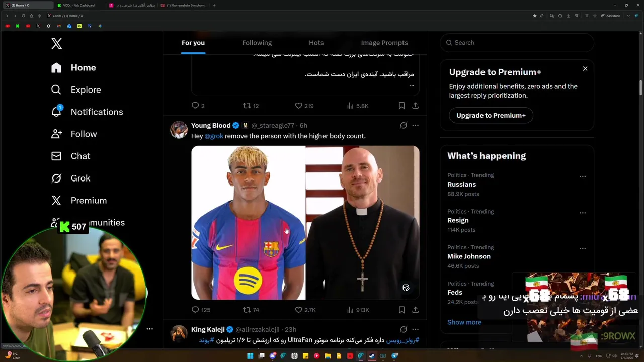Open the Feds trending topic
644x362 pixels.
[455, 293]
